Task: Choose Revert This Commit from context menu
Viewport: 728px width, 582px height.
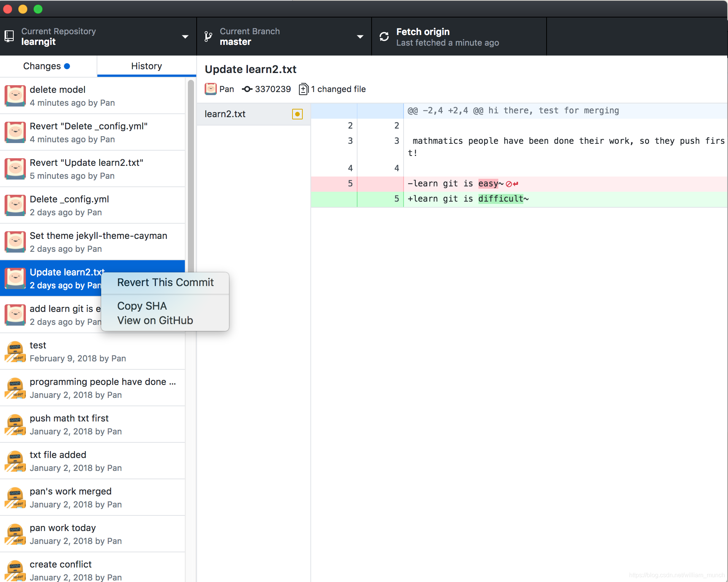Action: 165,282
